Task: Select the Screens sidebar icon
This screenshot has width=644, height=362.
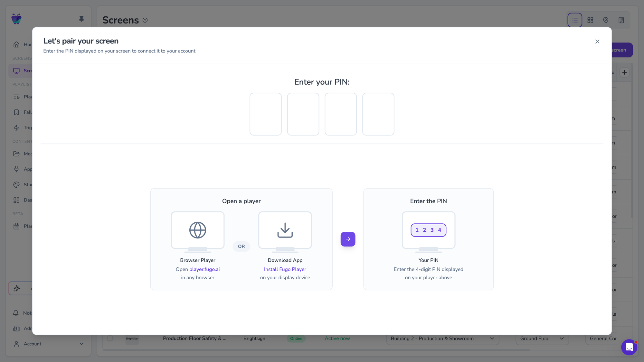Action: click(x=16, y=70)
